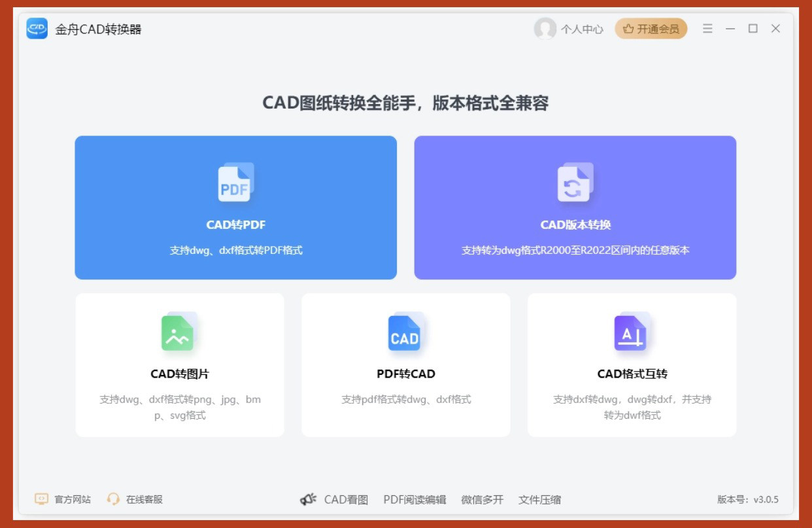Click the user avatar icon beside 个人中心
Viewport: 812px width, 528px height.
coord(545,29)
